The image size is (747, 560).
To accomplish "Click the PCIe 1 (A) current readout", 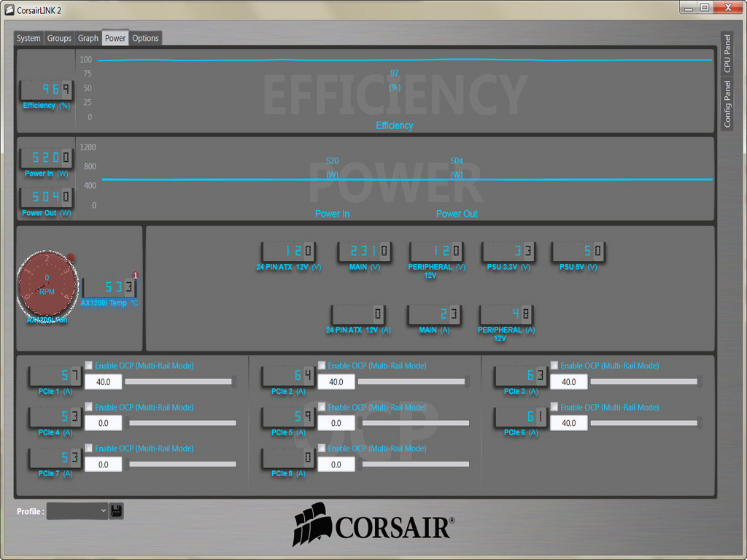I will click(55, 376).
